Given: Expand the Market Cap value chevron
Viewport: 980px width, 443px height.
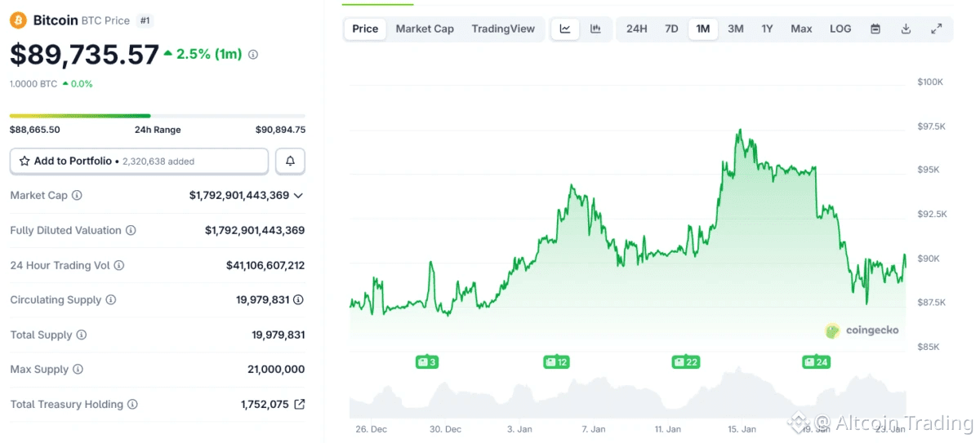Looking at the screenshot, I should tap(298, 196).
